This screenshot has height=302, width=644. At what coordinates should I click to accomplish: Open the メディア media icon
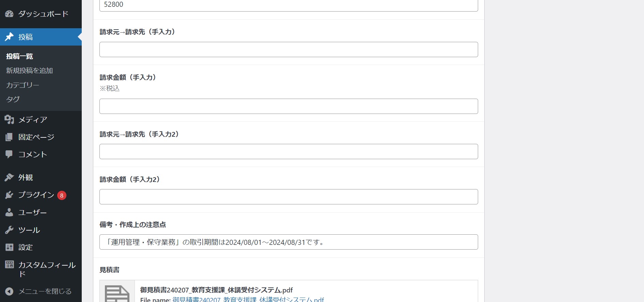coord(9,120)
